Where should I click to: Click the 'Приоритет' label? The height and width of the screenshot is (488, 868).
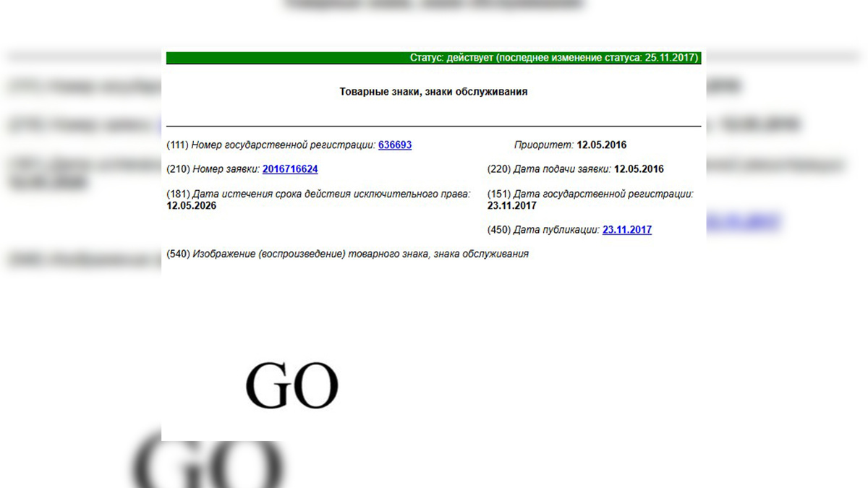pyautogui.click(x=544, y=145)
